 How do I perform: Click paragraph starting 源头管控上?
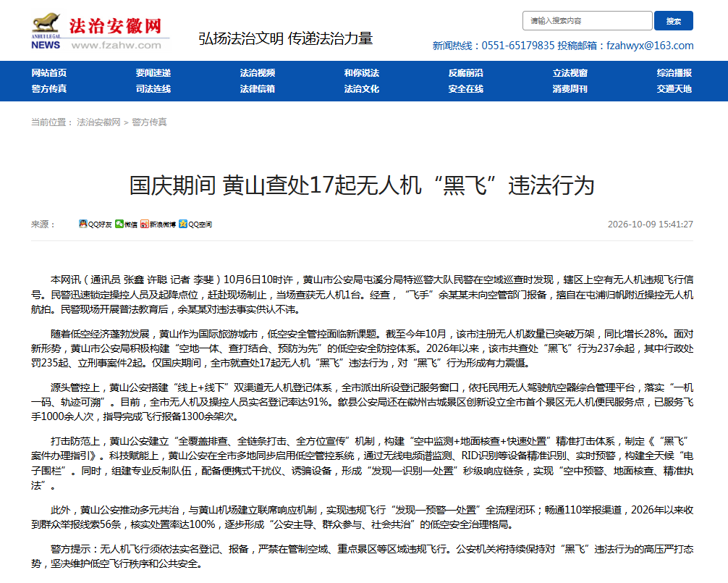click(x=362, y=402)
